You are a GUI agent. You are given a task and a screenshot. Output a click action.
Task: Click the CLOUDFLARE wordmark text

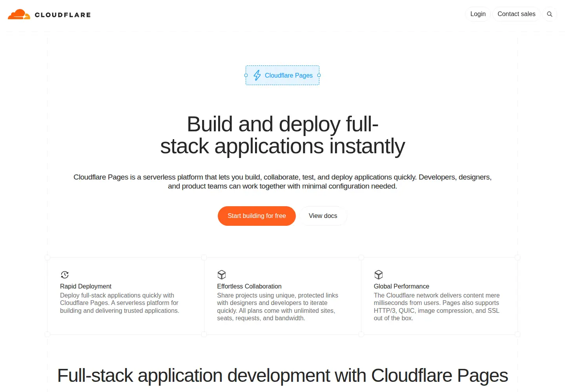click(63, 15)
